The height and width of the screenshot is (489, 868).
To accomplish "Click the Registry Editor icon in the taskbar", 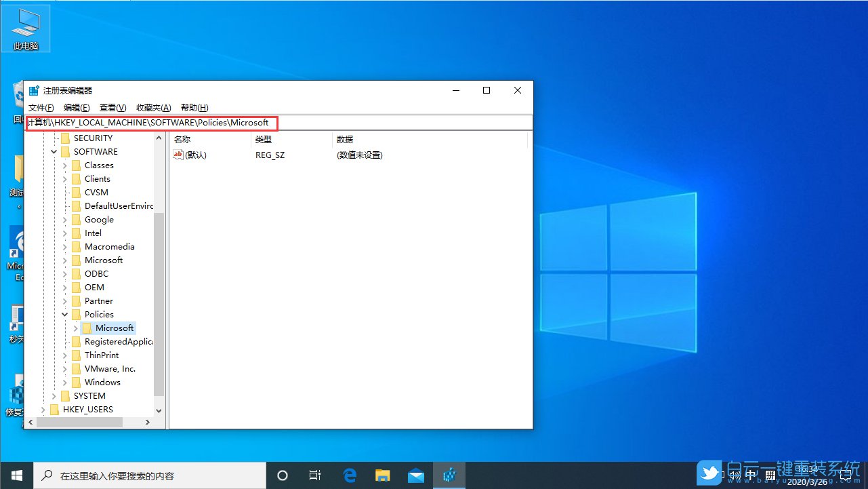I will click(x=449, y=475).
